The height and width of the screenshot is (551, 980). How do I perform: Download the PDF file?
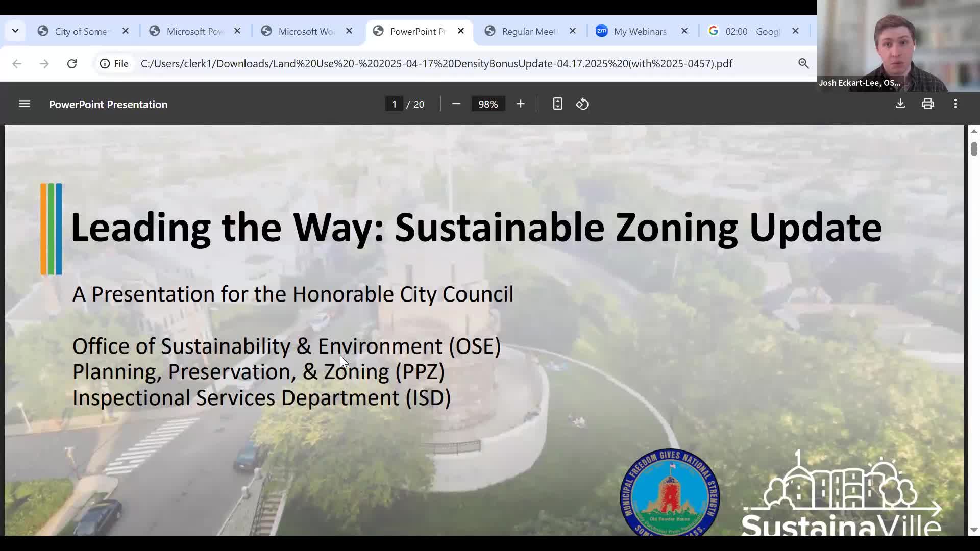(900, 104)
